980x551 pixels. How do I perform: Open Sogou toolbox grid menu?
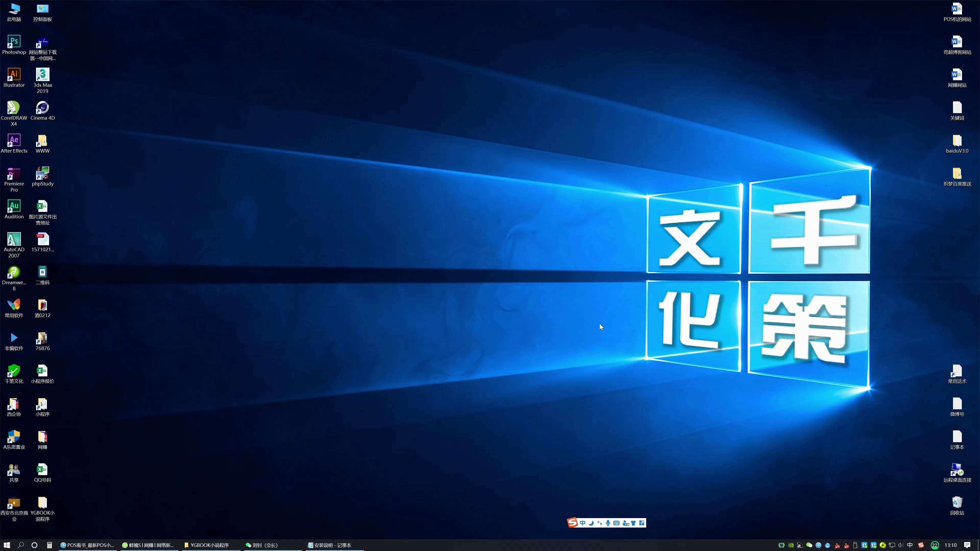pyautogui.click(x=642, y=523)
